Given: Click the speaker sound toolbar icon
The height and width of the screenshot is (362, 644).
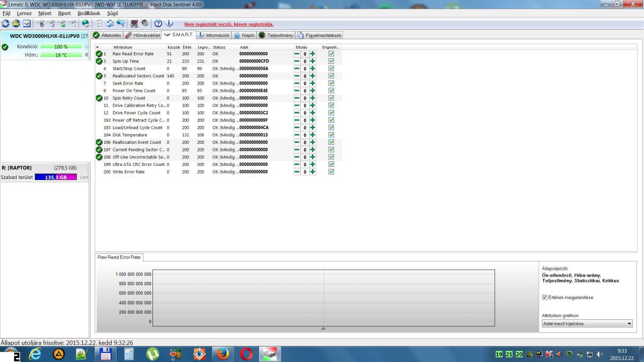Looking at the screenshot, I should (145, 24).
